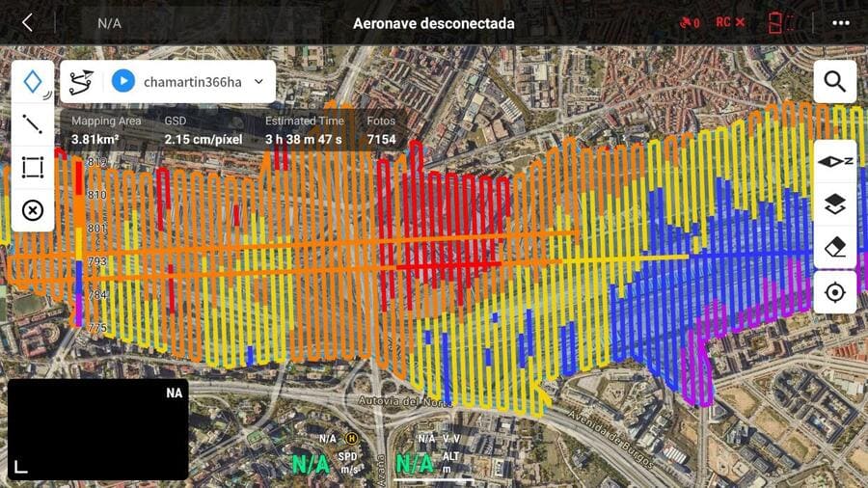Open the three-dots settings menu
The width and height of the screenshot is (868, 488).
[x=841, y=23]
